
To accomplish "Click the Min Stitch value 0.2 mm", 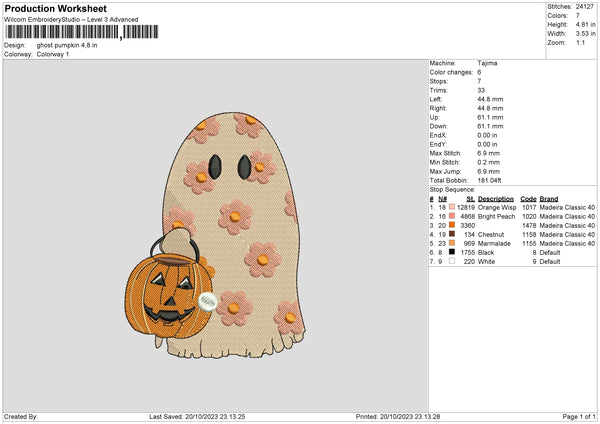I will coord(488,162).
